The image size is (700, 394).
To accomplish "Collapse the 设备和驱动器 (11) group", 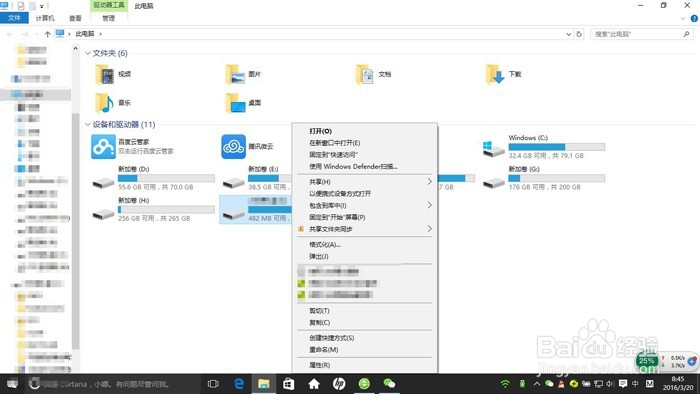I will tap(88, 124).
